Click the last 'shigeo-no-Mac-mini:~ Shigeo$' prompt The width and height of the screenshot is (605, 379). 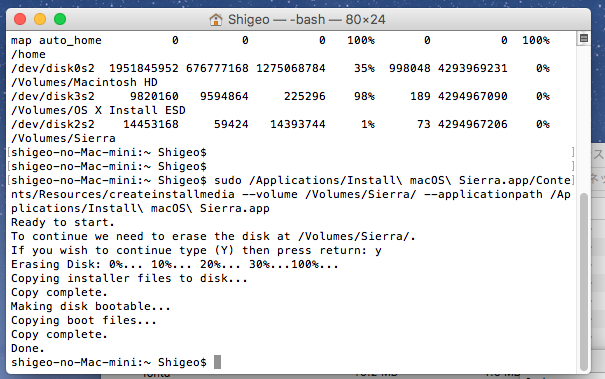tap(109, 362)
